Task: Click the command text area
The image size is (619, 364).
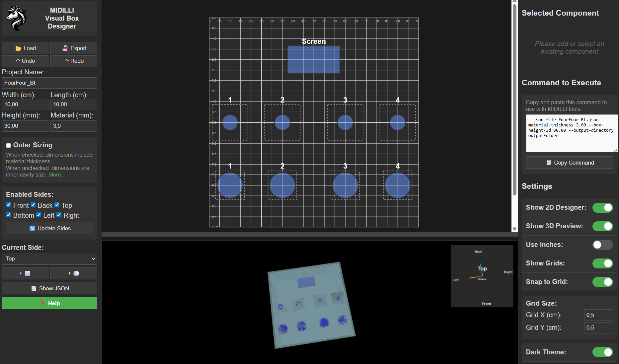Action: [x=572, y=133]
